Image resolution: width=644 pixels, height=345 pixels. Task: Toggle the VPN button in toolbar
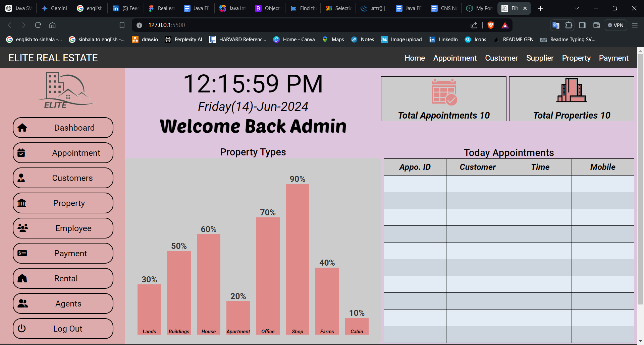point(616,25)
